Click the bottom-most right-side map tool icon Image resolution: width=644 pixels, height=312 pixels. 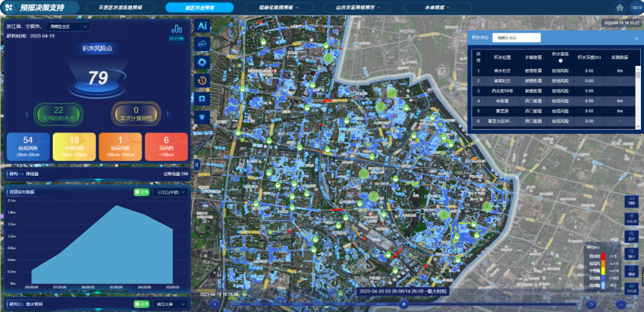point(632,288)
